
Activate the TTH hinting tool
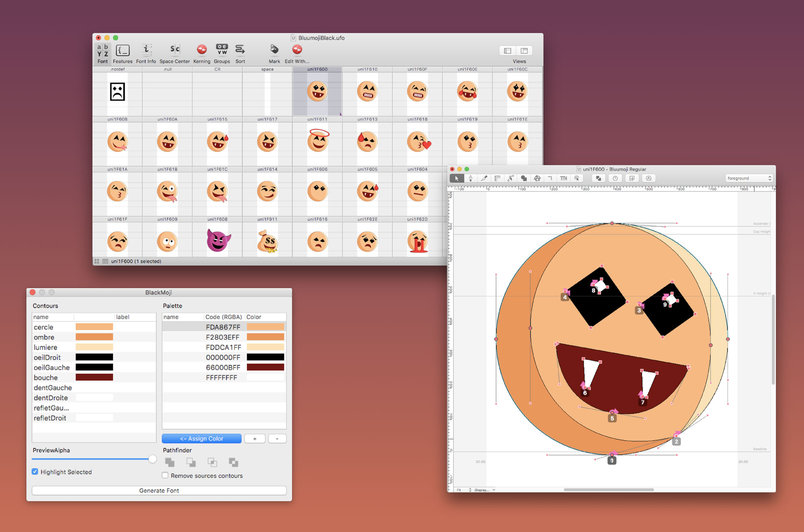click(x=564, y=178)
